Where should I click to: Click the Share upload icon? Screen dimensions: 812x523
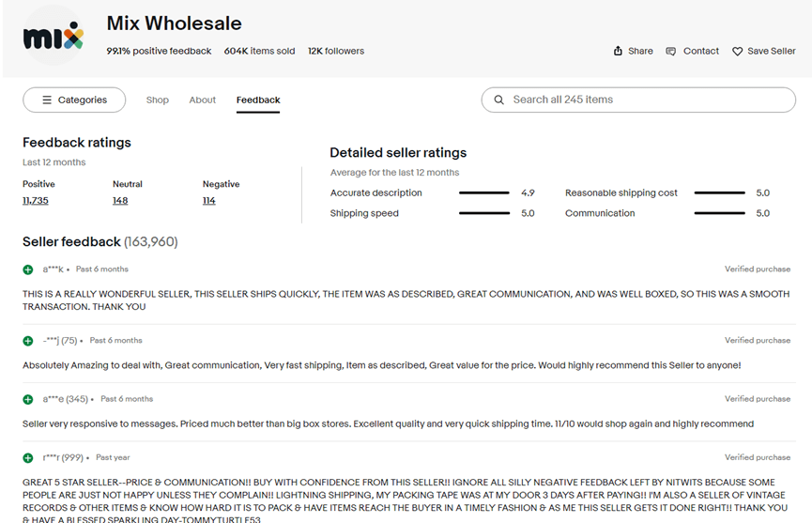[x=618, y=51]
